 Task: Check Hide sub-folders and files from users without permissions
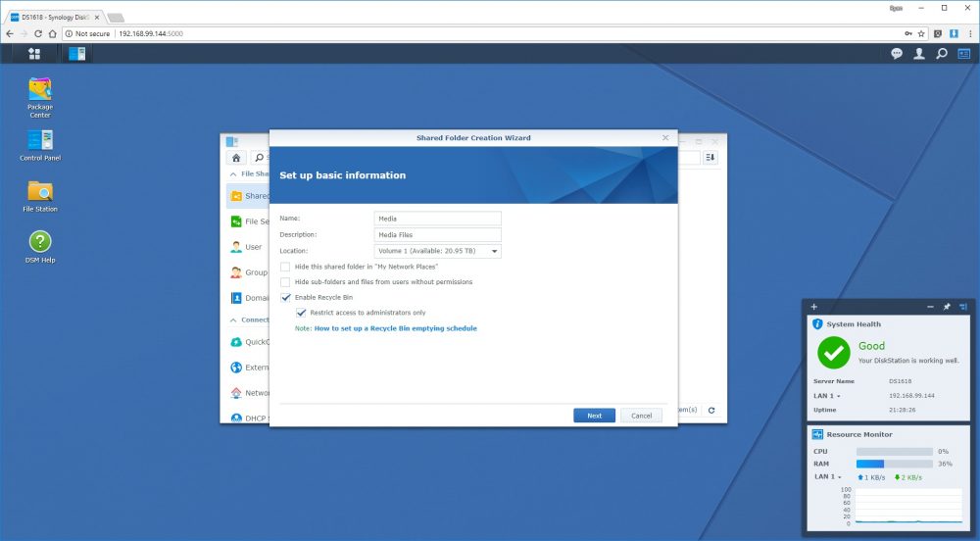click(x=285, y=282)
